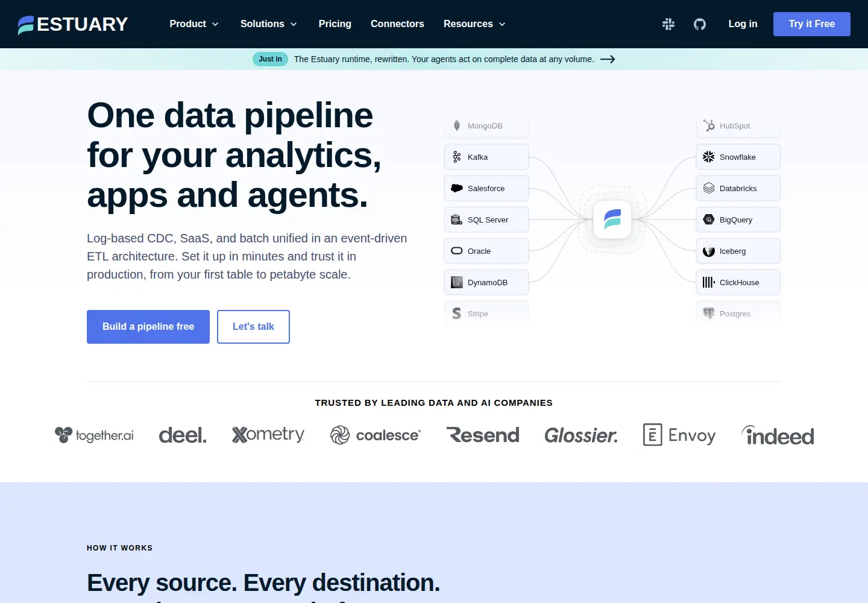This screenshot has height=603, width=868.
Task: Click the Just in badge
Action: [x=270, y=59]
